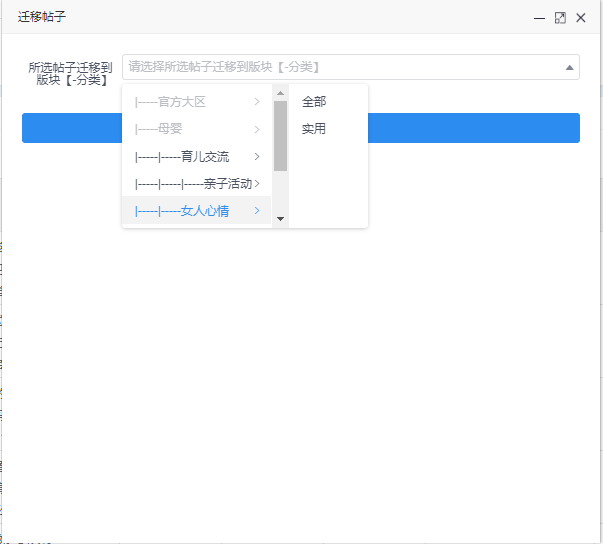
Task: Expand the 官方大区 chevron arrow
Action: (x=257, y=102)
